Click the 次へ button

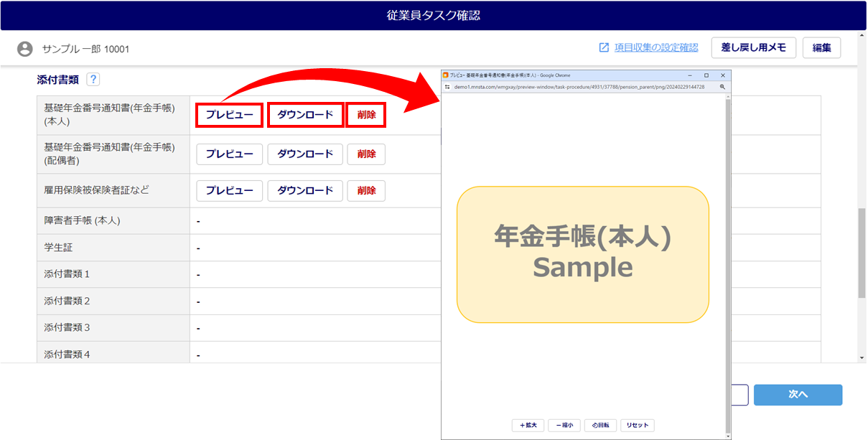pyautogui.click(x=798, y=395)
